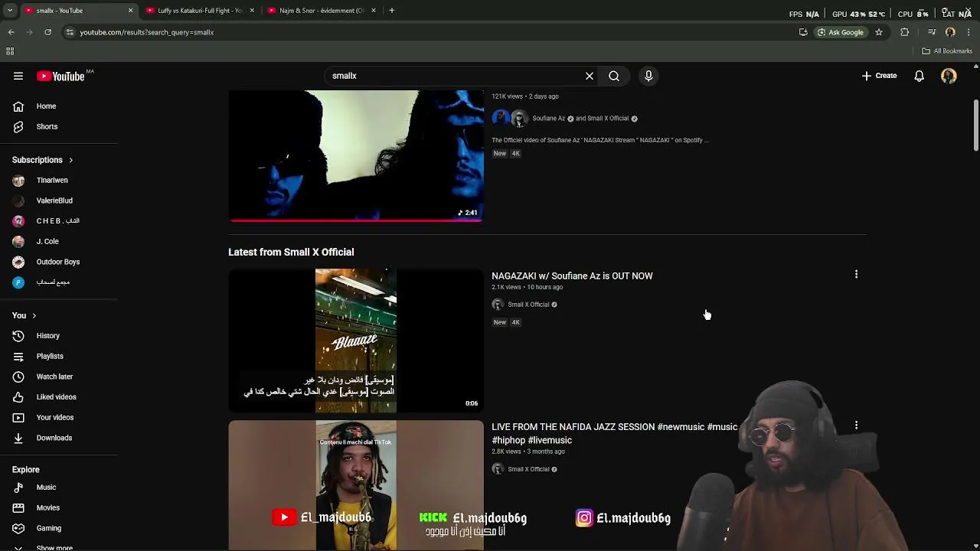Screen dimensions: 980x551
Task: Open the notifications bell
Action: click(x=919, y=76)
